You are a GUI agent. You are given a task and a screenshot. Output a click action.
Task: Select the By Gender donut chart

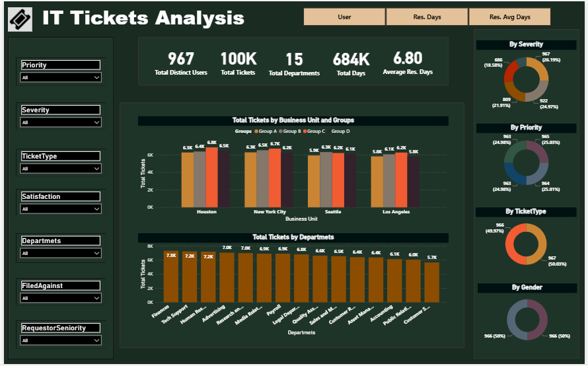point(527,321)
